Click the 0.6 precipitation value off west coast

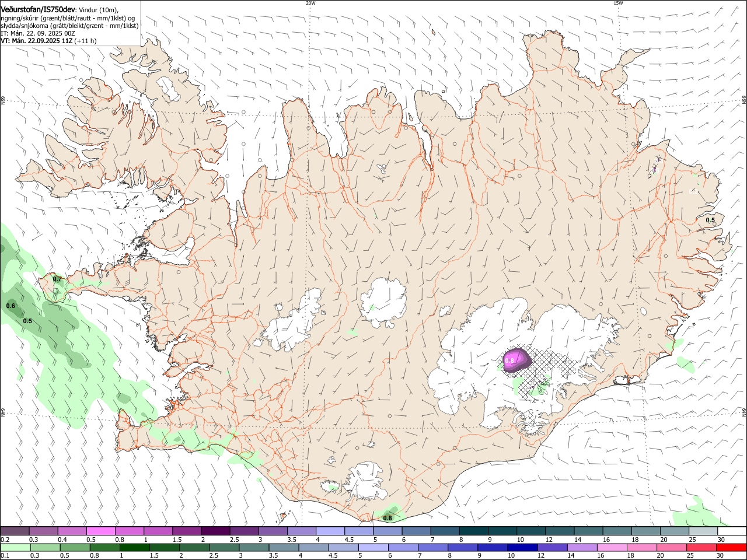11,306
